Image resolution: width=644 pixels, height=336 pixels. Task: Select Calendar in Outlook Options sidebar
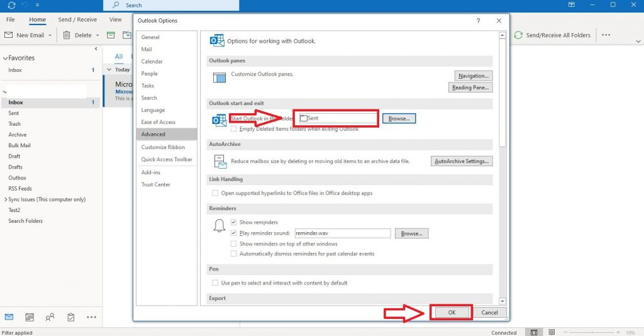(166, 62)
